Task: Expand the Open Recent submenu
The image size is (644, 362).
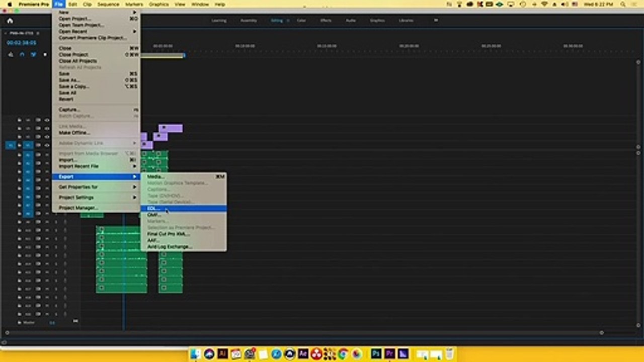Action: click(x=96, y=31)
